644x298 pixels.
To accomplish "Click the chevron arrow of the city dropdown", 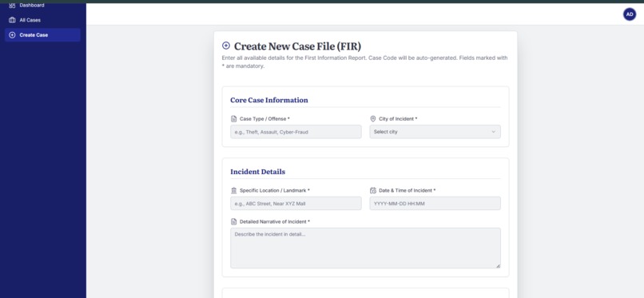I will click(493, 132).
